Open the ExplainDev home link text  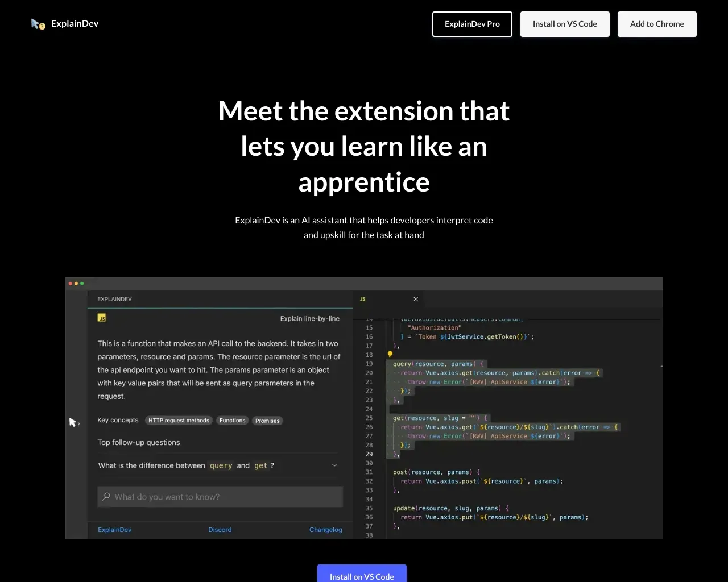[x=75, y=24]
